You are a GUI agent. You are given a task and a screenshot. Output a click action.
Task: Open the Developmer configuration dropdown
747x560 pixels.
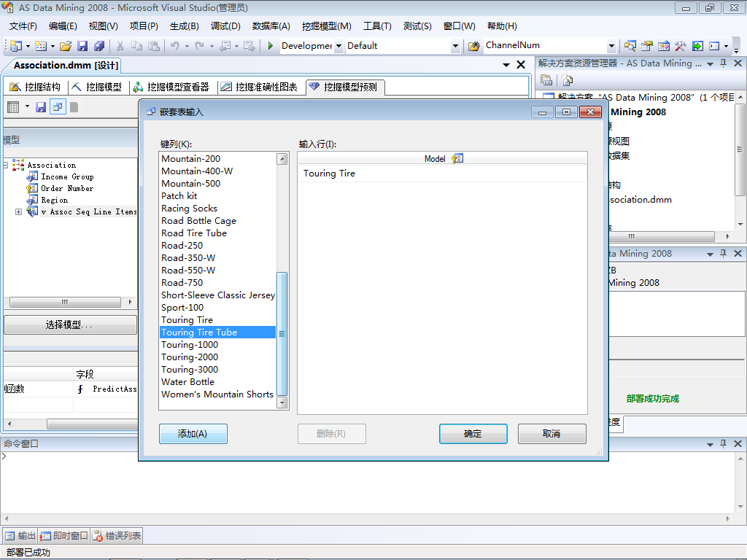click(x=338, y=46)
